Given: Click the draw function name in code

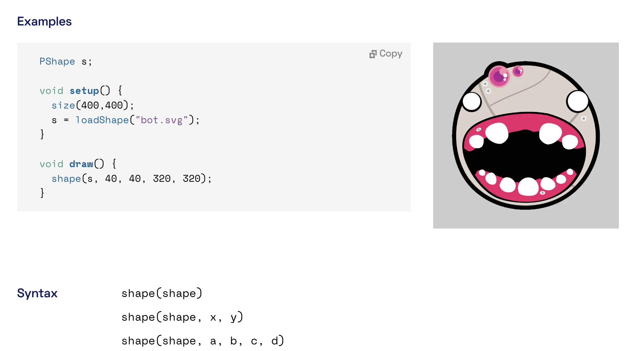Looking at the screenshot, I should tap(81, 164).
